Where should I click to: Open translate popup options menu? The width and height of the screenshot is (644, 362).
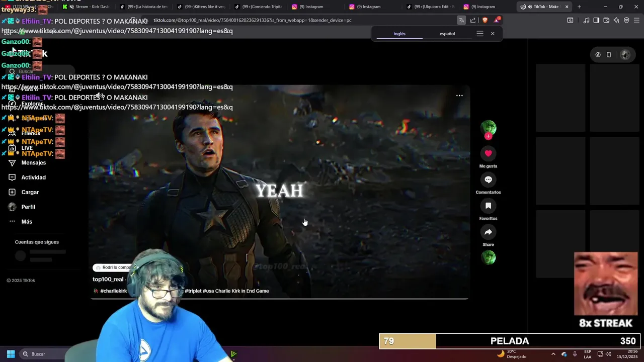[480, 34]
